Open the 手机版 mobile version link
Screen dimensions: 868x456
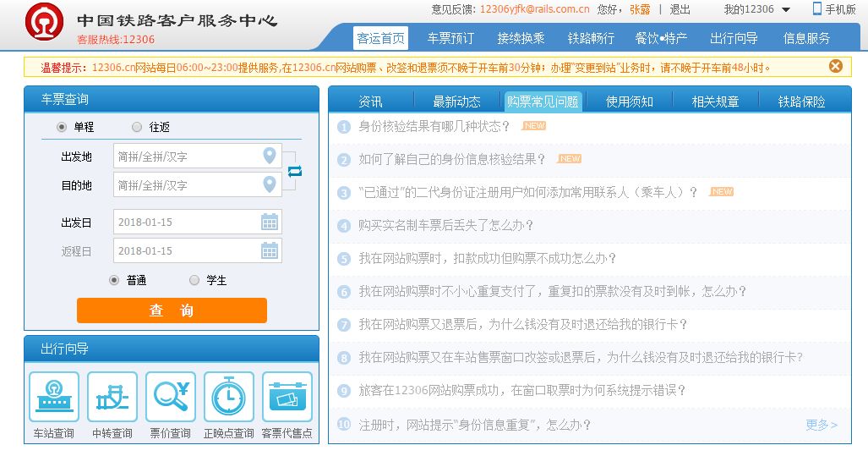pos(834,9)
